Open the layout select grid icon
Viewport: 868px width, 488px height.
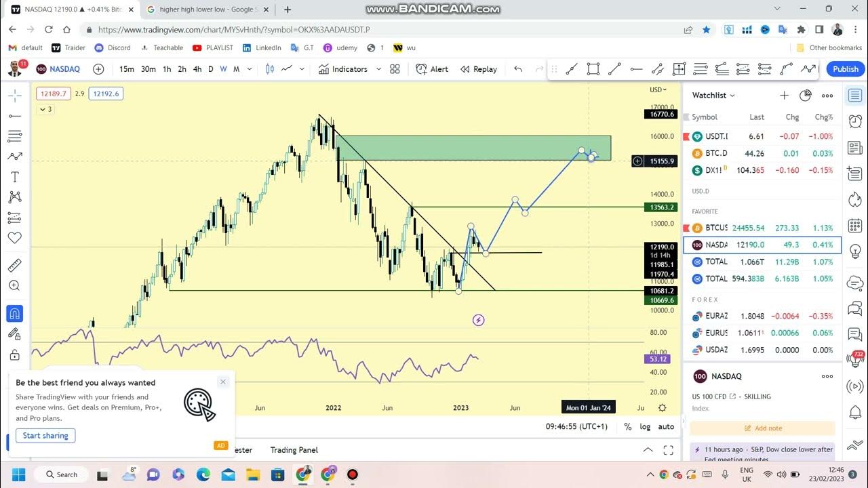coord(395,69)
